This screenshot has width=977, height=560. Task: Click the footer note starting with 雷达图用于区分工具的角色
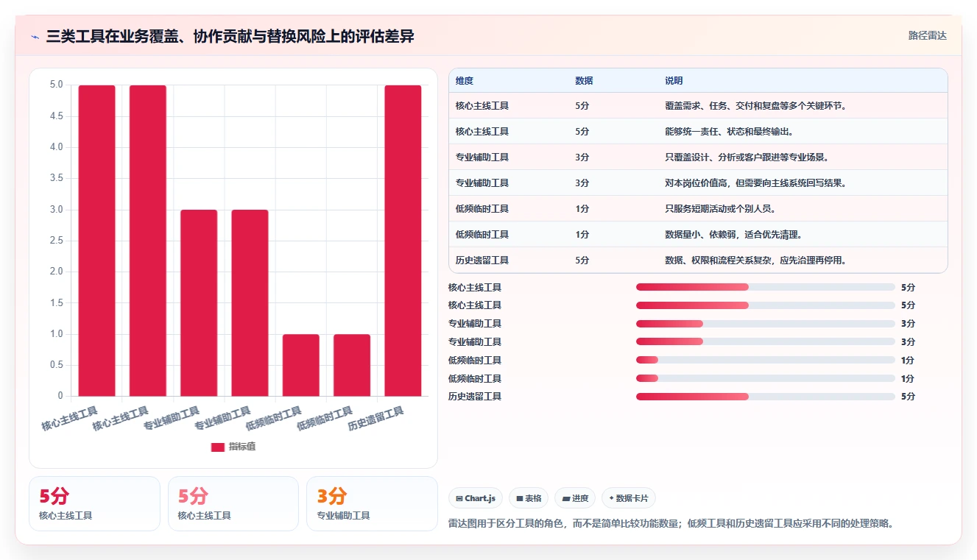(x=671, y=523)
